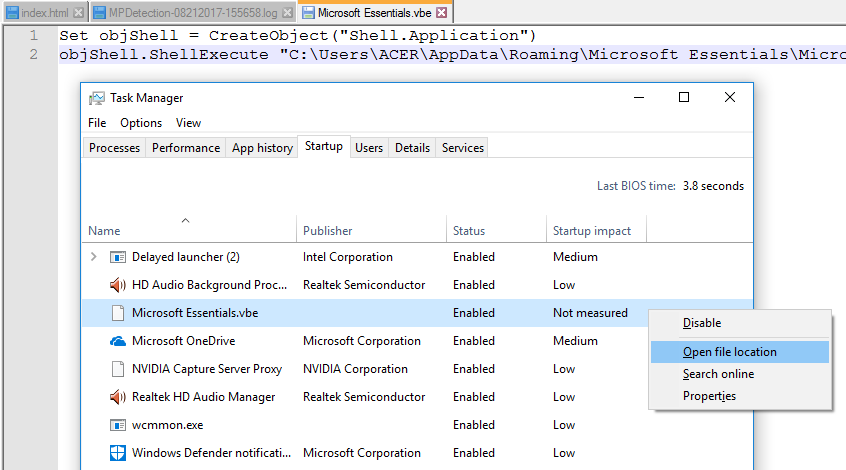Open the File menu in Task Manager
The image size is (846, 470).
pyautogui.click(x=97, y=123)
